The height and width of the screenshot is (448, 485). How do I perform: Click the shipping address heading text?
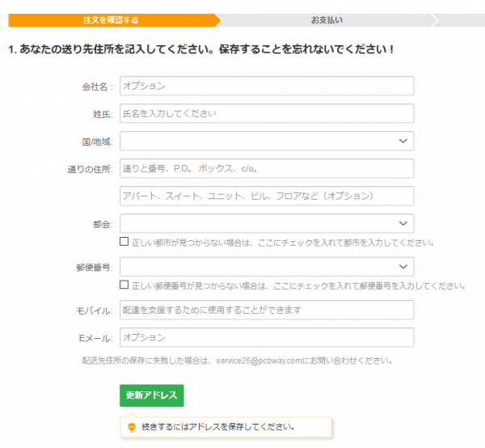pos(200,49)
